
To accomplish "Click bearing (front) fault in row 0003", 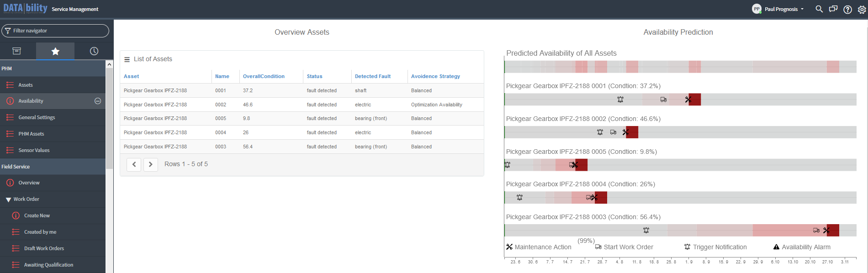I will point(371,147).
